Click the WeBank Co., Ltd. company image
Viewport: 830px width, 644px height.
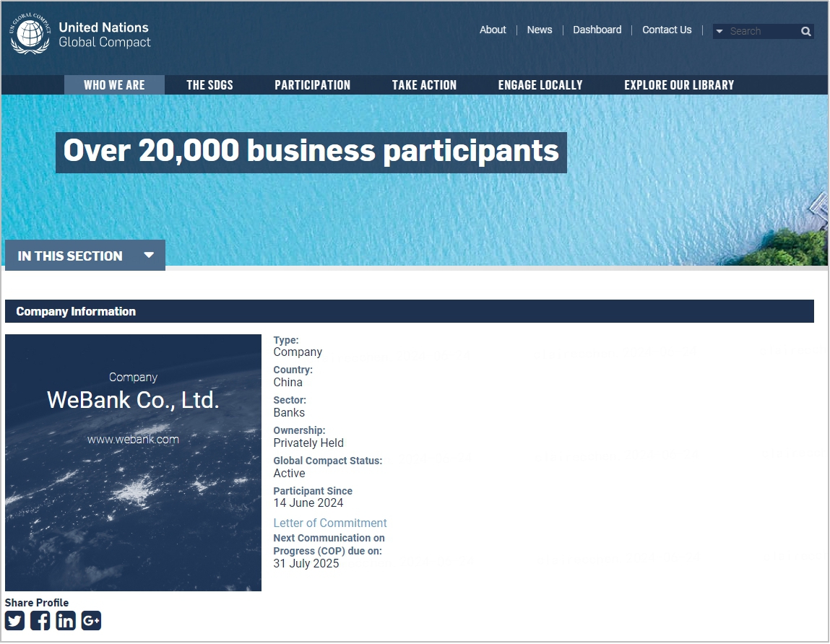coord(133,462)
